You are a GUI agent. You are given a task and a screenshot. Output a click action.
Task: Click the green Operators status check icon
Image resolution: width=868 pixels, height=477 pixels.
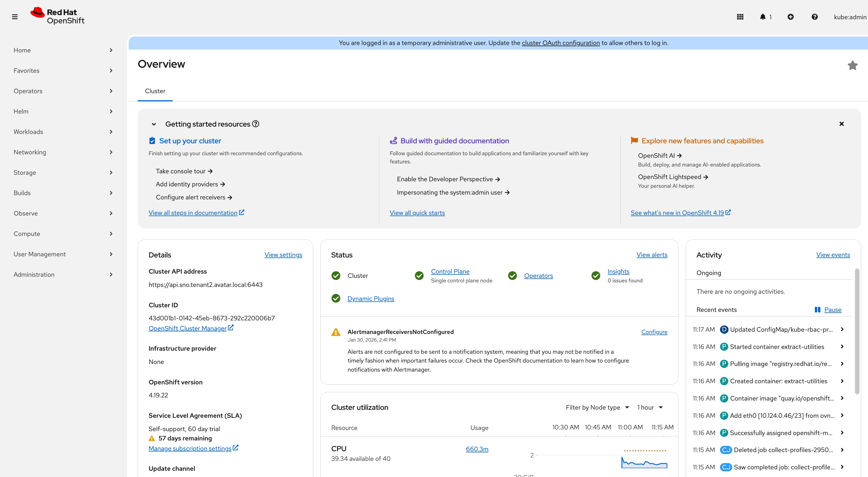tap(512, 276)
